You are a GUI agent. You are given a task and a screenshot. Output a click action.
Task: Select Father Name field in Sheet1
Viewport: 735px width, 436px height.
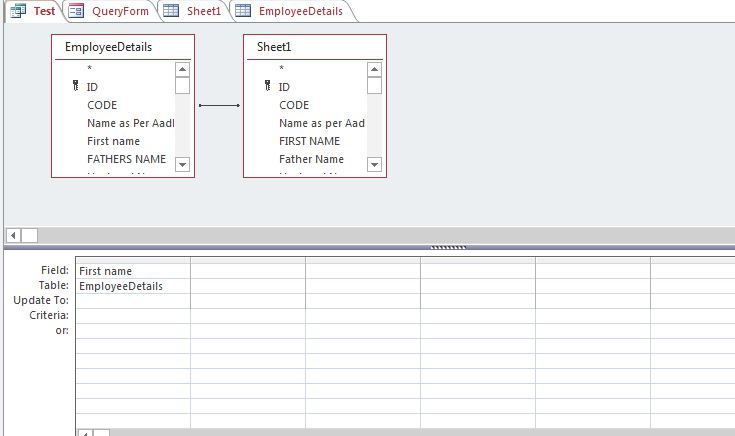311,159
